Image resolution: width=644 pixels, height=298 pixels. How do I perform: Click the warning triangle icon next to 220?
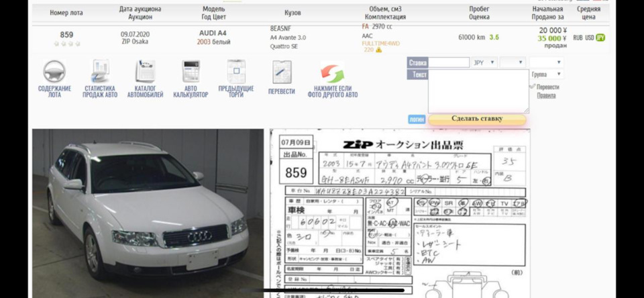coord(378,50)
